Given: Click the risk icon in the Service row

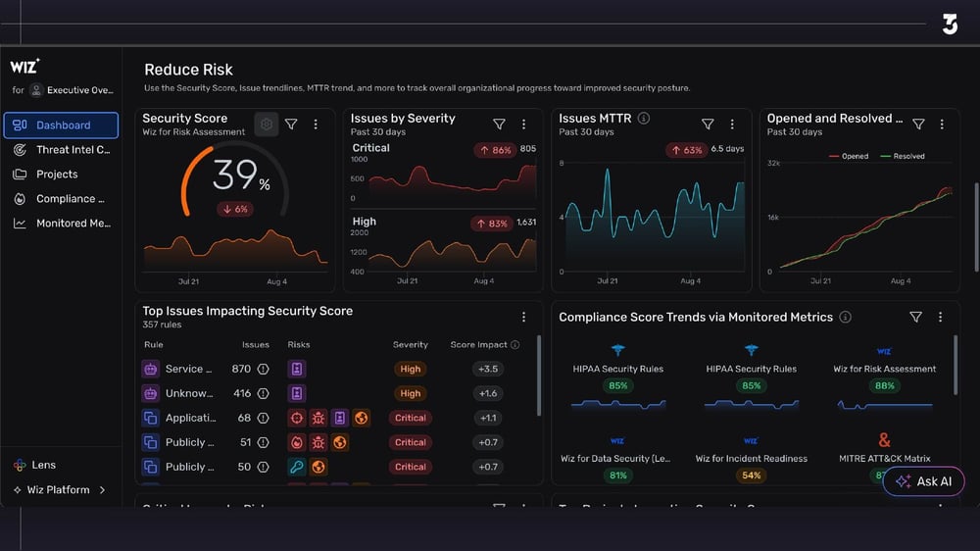Looking at the screenshot, I should (297, 369).
